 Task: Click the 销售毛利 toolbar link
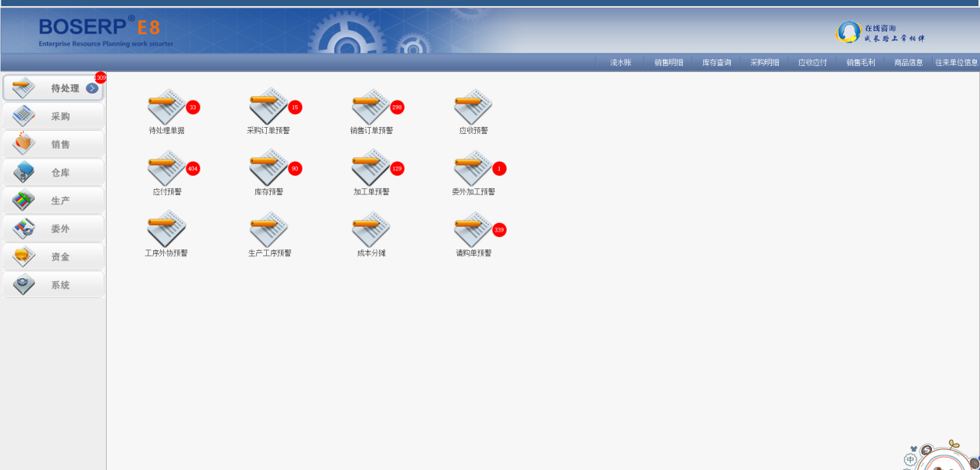coord(860,63)
